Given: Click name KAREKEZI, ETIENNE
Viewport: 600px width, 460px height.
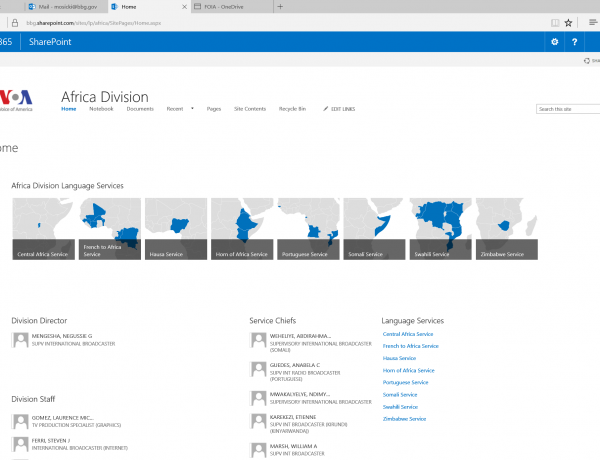Looking at the screenshot, I should 293,417.
